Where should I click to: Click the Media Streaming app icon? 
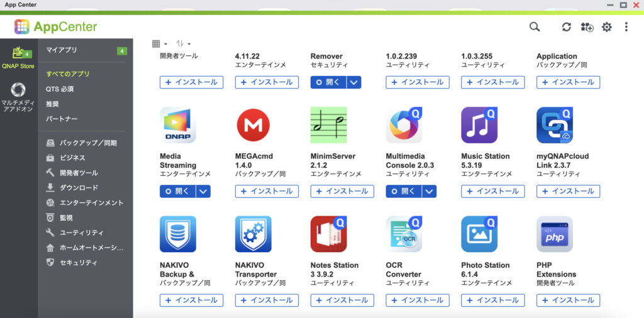[x=178, y=125]
